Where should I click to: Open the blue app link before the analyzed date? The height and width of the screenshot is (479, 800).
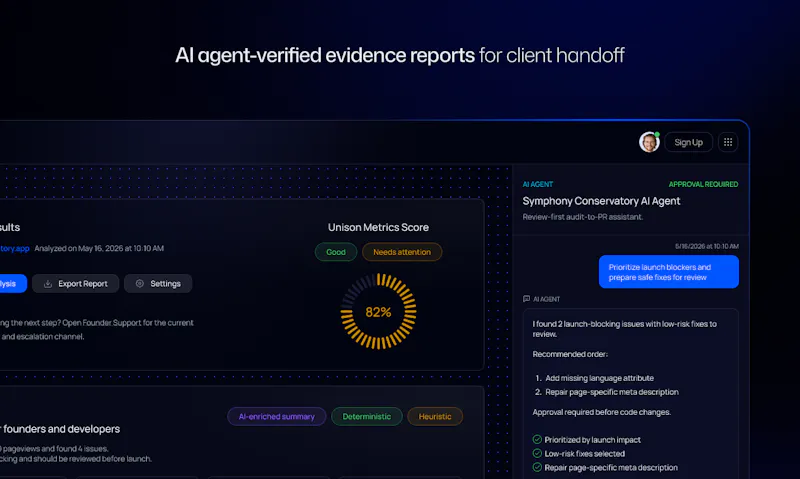pos(14,248)
